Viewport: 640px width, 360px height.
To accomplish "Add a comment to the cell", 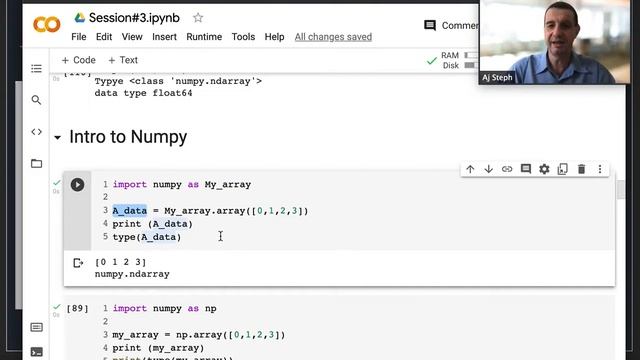I will 526,169.
